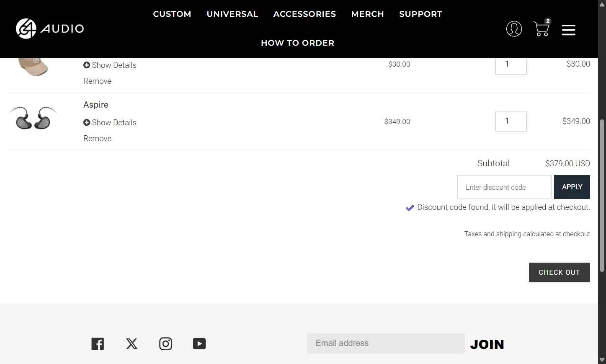Image resolution: width=606 pixels, height=364 pixels.
Task: Click the Aspire quantity field
Action: (511, 121)
